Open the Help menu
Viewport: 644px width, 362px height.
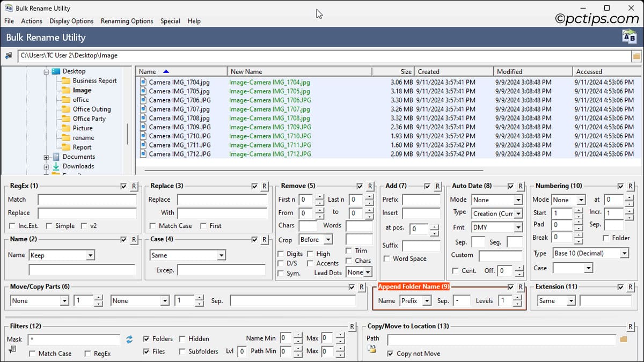pos(194,21)
